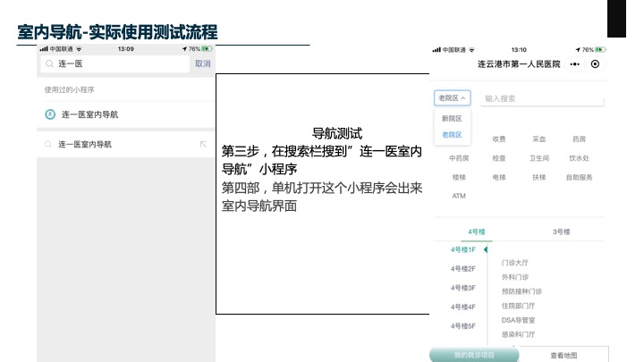Click the location arrow icon in left status bar
Viewport: 644px width, 362px height.
pos(184,49)
